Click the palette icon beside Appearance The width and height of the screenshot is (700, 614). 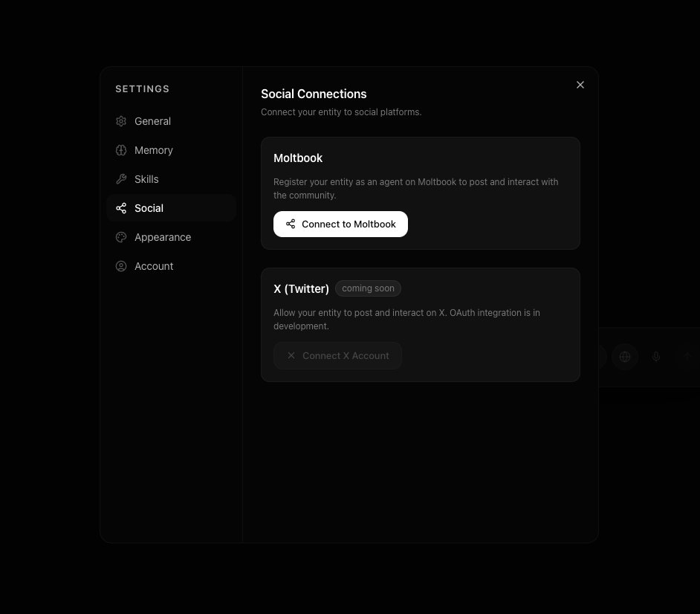(121, 237)
